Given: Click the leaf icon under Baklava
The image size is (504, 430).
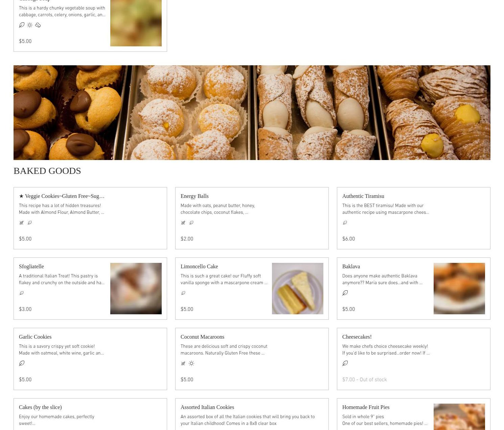Looking at the screenshot, I should [x=345, y=293].
